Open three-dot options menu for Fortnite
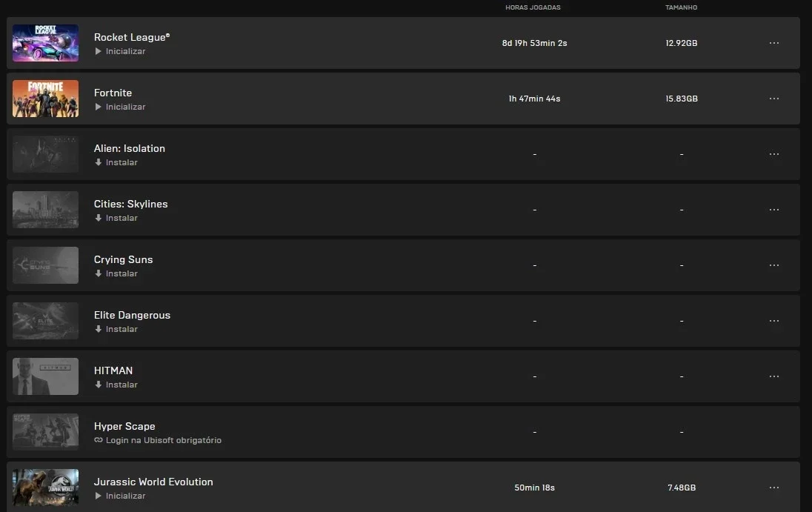Image resolution: width=812 pixels, height=512 pixels. 773,99
